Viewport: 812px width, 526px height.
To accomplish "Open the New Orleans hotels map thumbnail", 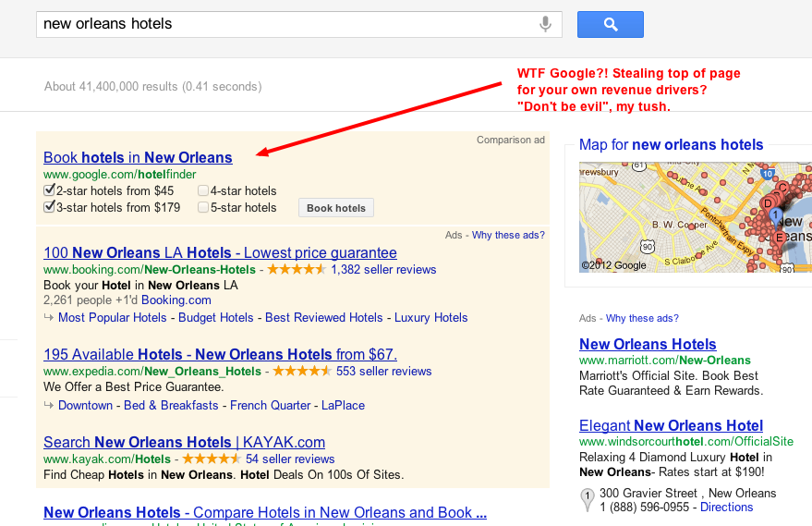I will (x=686, y=217).
